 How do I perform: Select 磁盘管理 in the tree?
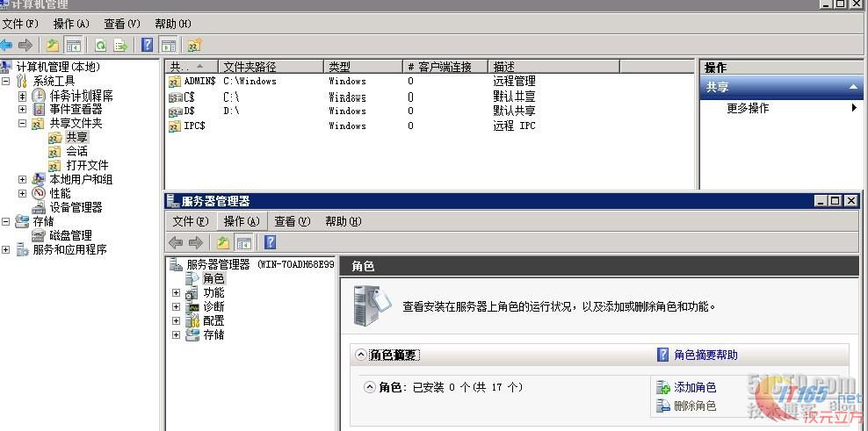(x=70, y=236)
